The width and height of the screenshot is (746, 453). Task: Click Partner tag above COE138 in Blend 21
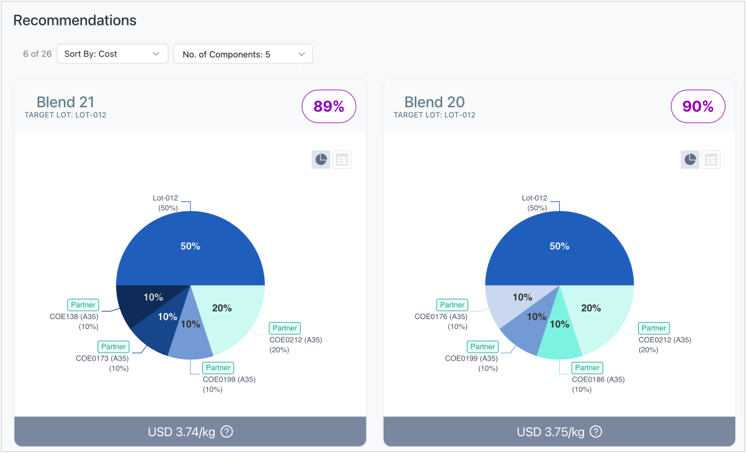(83, 305)
